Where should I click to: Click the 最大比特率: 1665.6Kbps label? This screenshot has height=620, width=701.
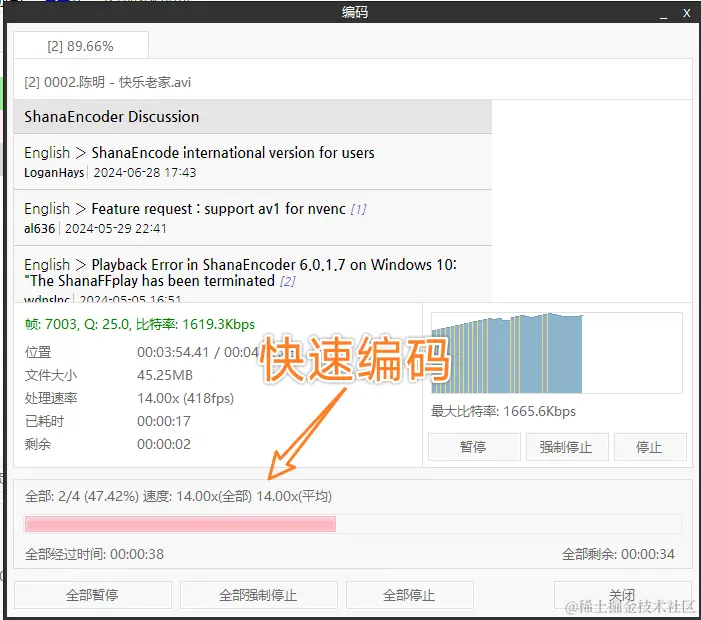tap(503, 411)
